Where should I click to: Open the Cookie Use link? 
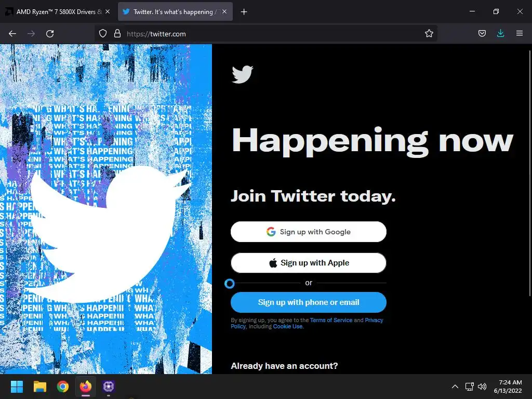[288, 326]
